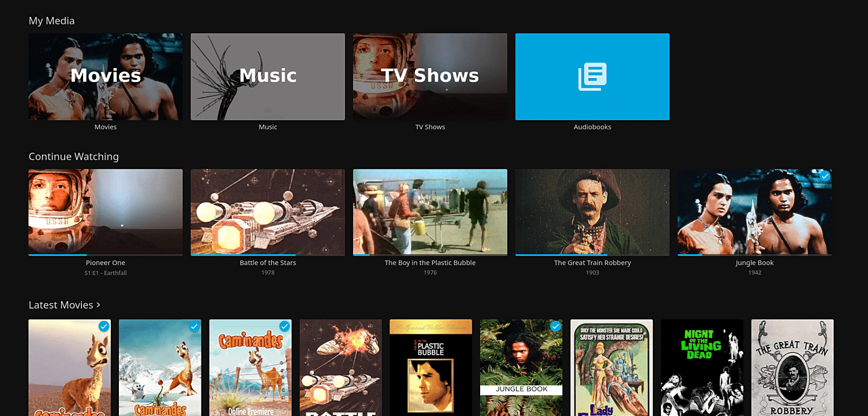
Task: Open the Jungle Book poster in Latest Movies
Action: tap(521, 367)
